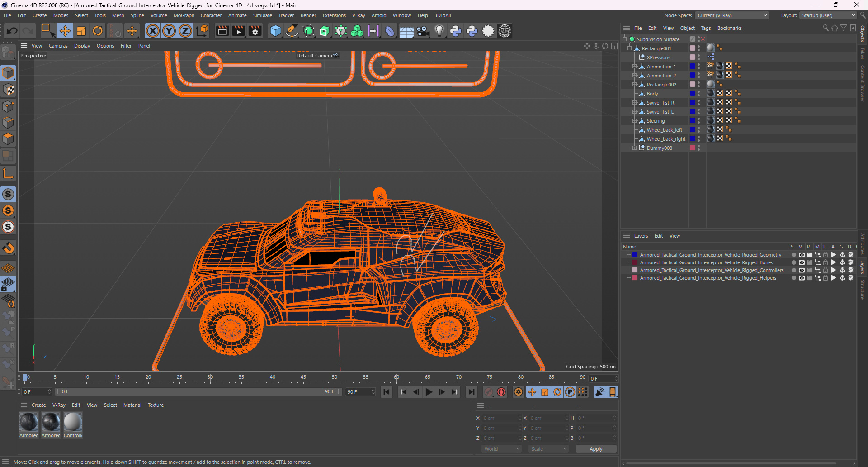The height and width of the screenshot is (467, 868).
Task: Click Helpers layer pink color swatch
Action: tap(634, 278)
